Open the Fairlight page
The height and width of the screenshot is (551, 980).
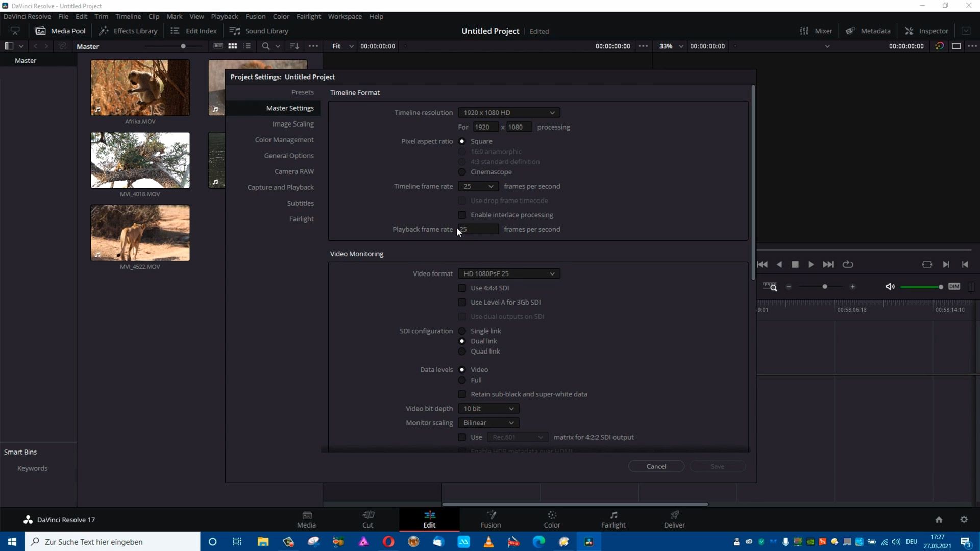[x=613, y=519]
